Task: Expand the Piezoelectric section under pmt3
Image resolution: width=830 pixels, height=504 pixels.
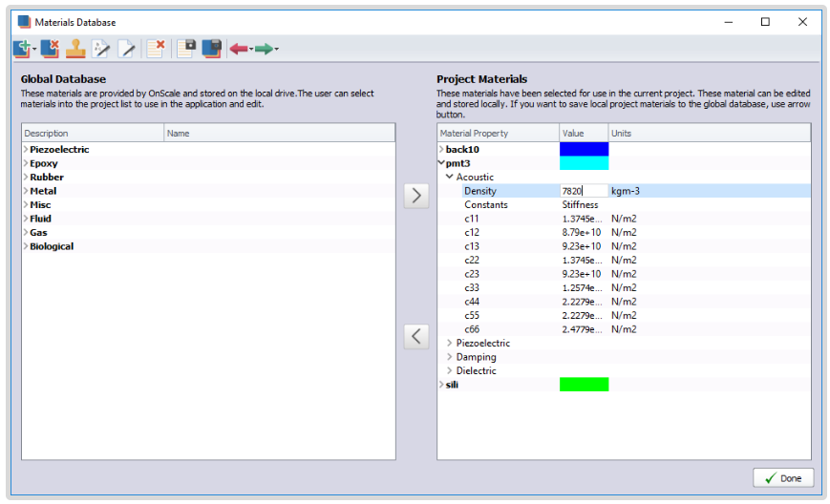Action: (450, 343)
